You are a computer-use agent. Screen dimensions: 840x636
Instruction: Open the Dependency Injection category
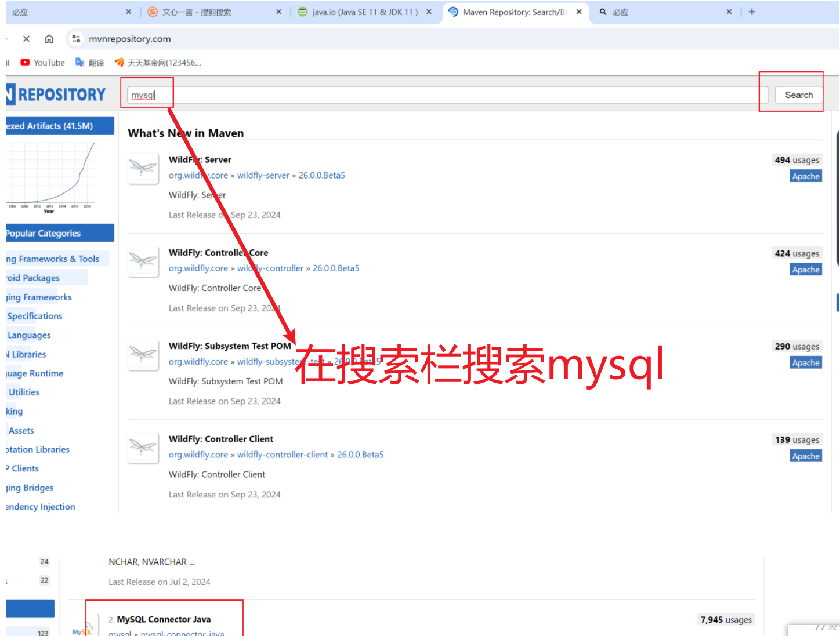[x=41, y=507]
